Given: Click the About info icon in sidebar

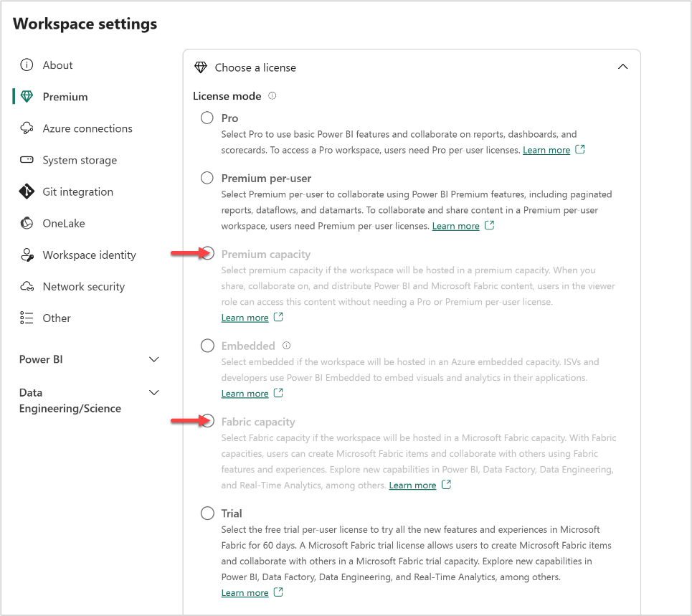Looking at the screenshot, I should [27, 65].
